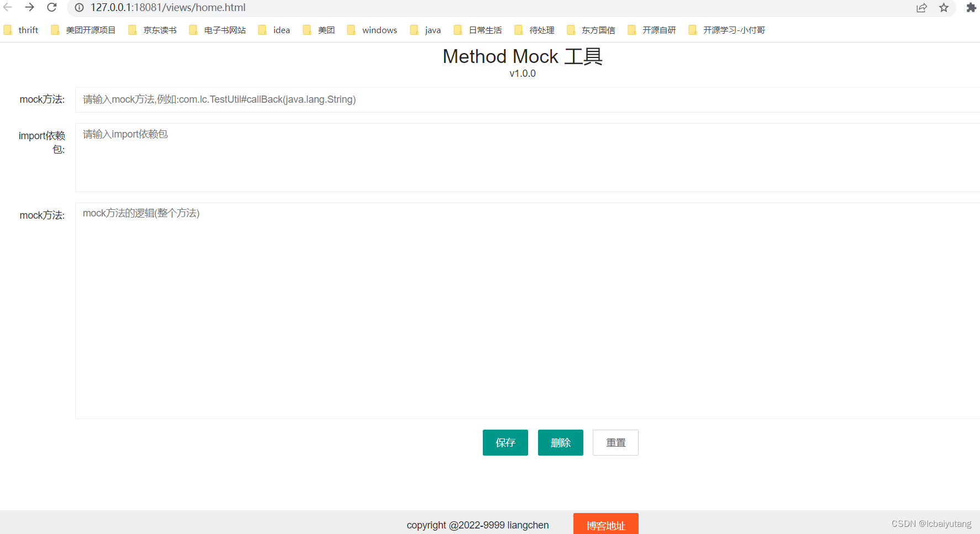
Task: Open the 东方国信 bookmark folder
Action: (x=591, y=30)
